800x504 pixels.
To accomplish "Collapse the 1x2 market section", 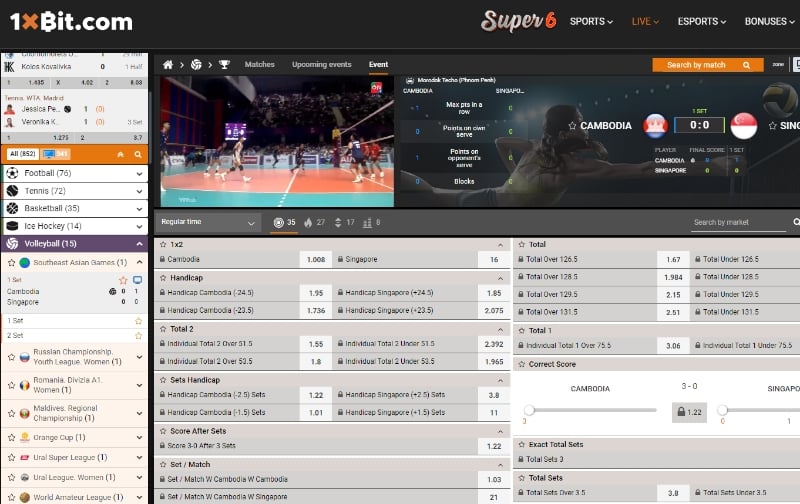I will coord(500,245).
